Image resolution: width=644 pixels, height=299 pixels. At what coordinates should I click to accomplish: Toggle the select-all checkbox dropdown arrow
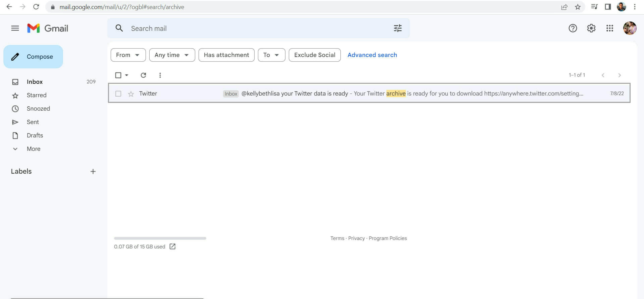125,75
